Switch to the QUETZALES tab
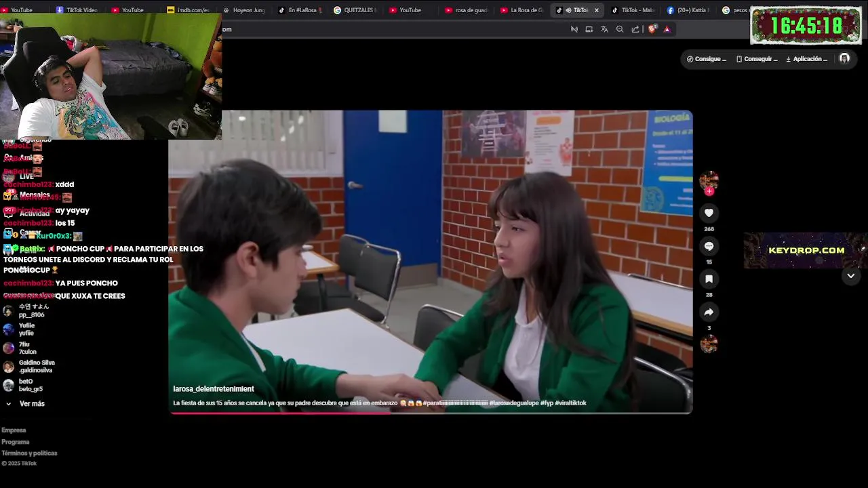Viewport: 868px width, 488px height. pos(355,10)
